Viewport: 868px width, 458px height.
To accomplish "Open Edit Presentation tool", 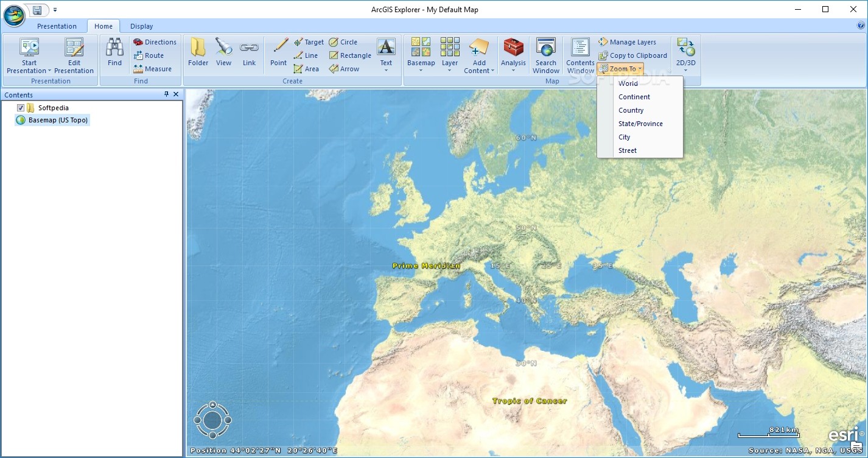I will tap(74, 55).
